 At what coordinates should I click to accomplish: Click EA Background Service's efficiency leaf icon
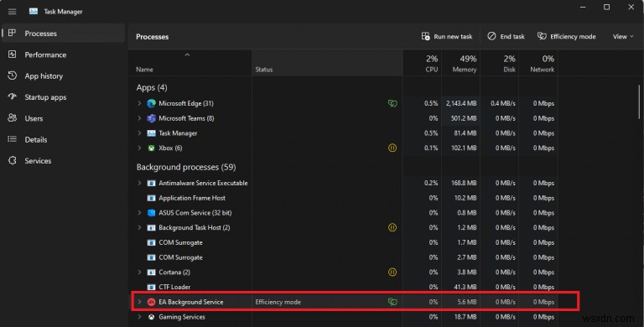pos(392,302)
